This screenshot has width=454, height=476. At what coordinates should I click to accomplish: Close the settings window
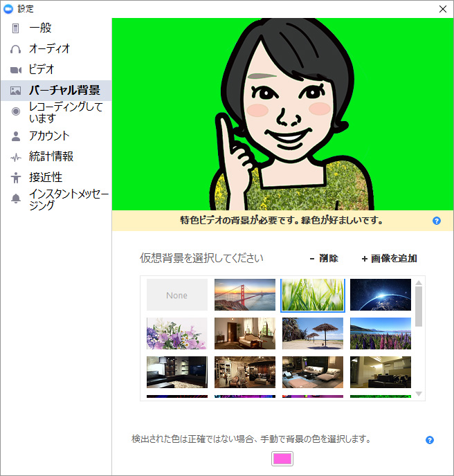pos(442,9)
